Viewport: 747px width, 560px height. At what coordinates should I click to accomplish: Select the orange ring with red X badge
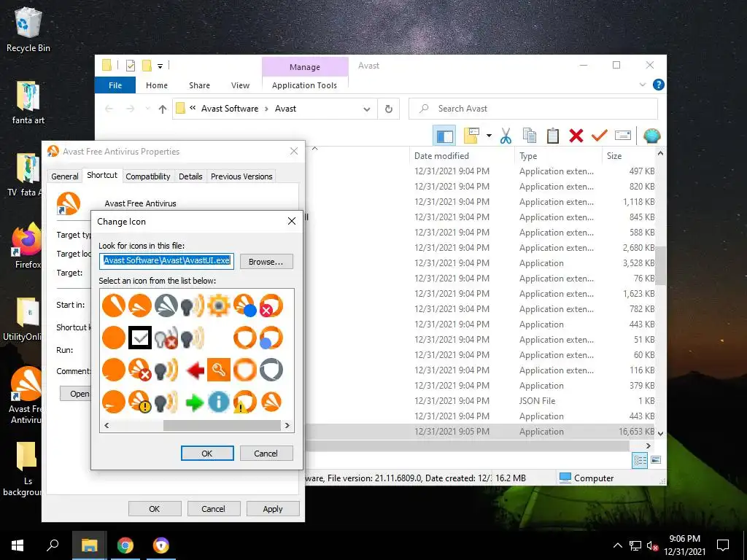pyautogui.click(x=271, y=306)
